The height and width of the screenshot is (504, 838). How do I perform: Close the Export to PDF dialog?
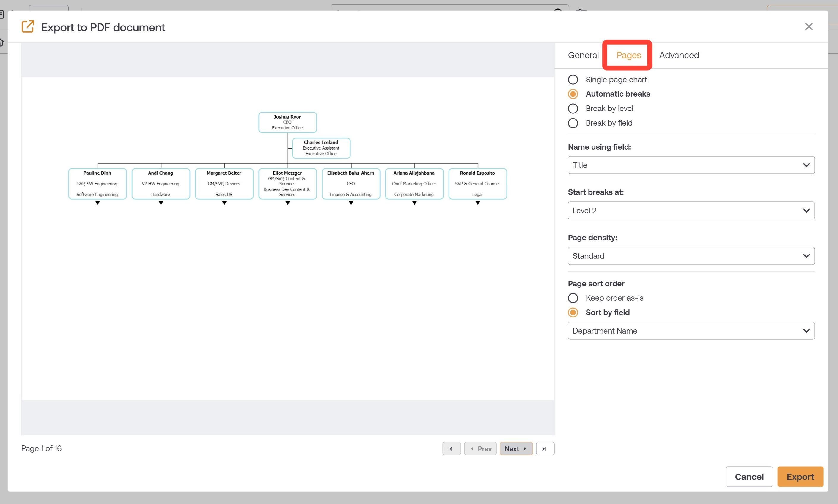pos(809,26)
